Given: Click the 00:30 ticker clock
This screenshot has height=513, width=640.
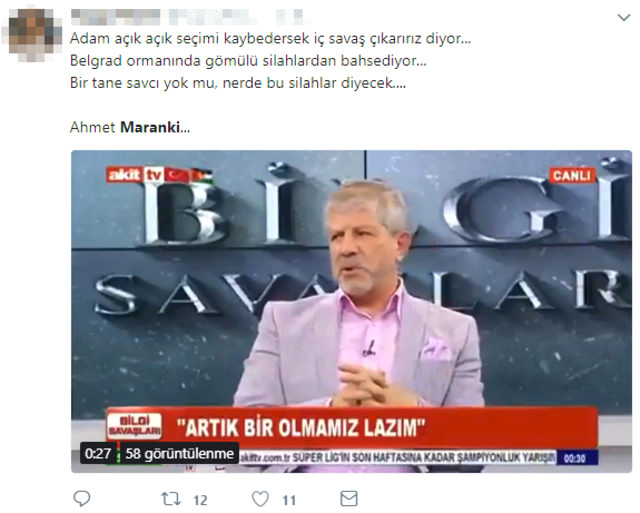Looking at the screenshot, I should tap(575, 458).
